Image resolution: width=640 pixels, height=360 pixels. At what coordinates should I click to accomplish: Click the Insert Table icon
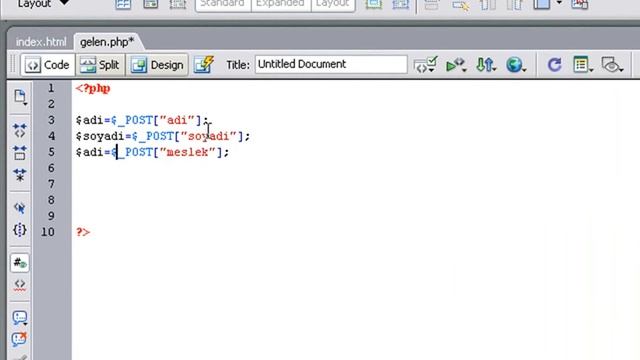click(123, 4)
